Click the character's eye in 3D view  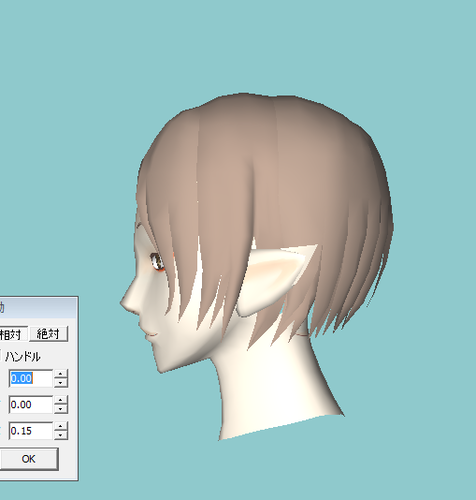click(157, 262)
